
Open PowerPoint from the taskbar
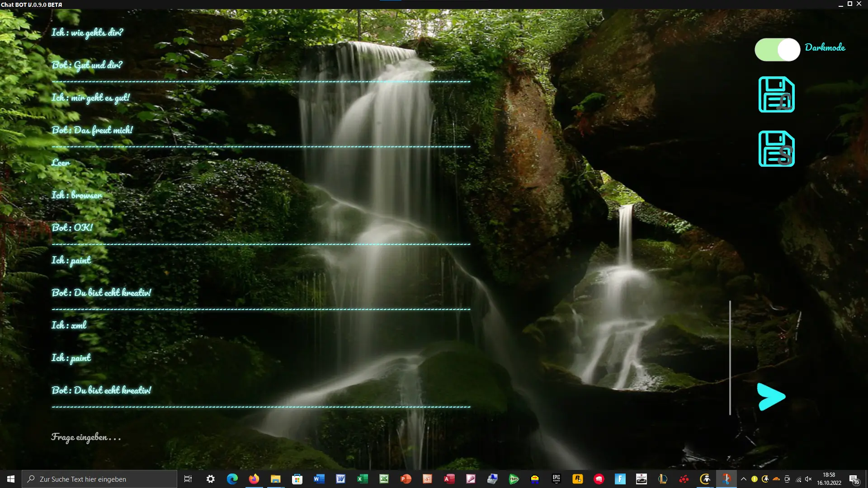(406, 479)
